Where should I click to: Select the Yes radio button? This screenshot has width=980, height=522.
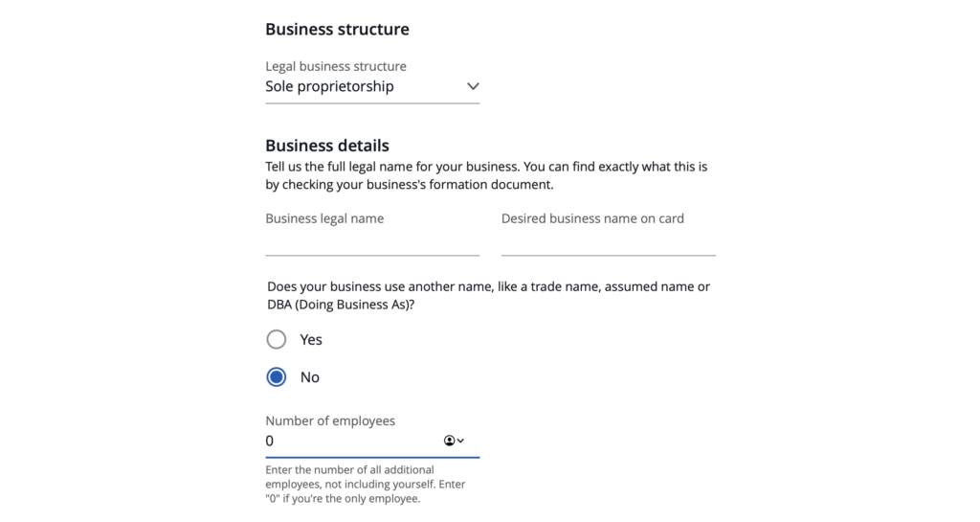point(277,340)
